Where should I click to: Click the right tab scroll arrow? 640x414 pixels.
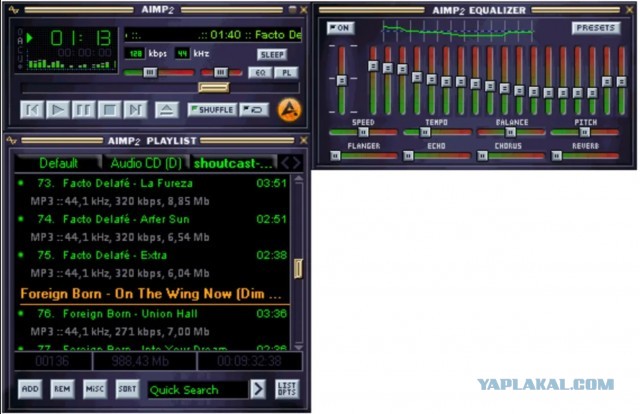[297, 163]
